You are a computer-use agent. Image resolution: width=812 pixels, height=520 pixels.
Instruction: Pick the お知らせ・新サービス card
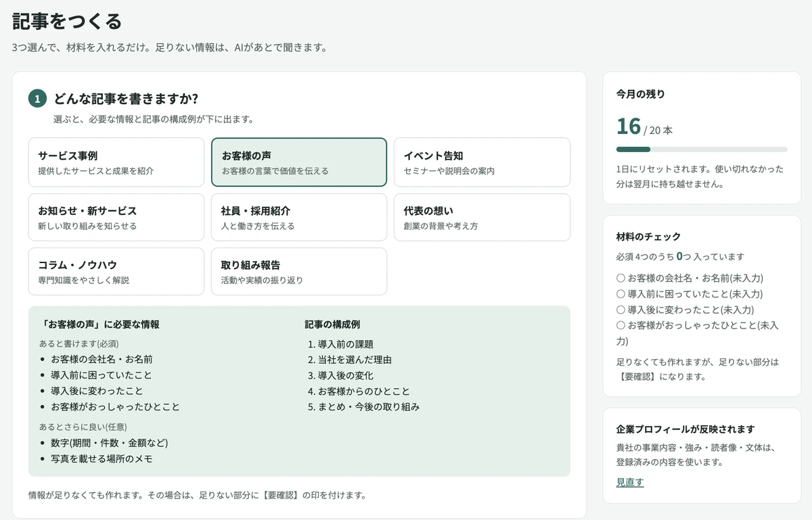(116, 217)
